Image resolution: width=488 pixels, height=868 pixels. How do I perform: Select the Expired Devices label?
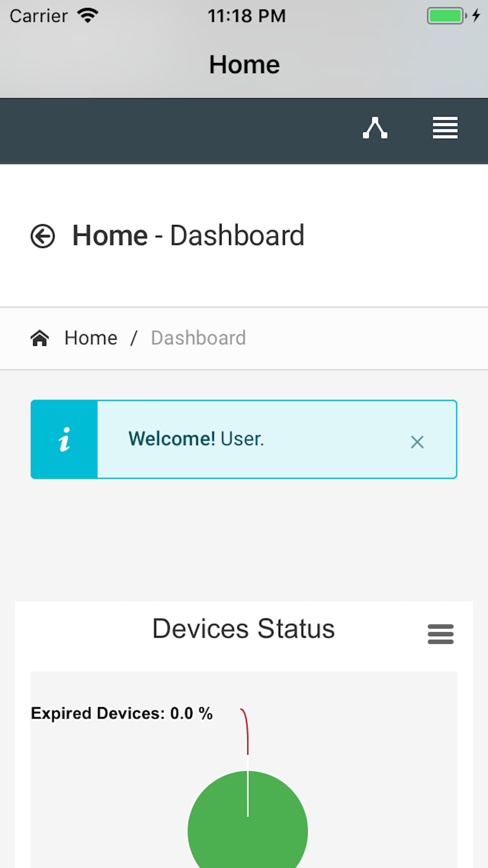pos(122,713)
